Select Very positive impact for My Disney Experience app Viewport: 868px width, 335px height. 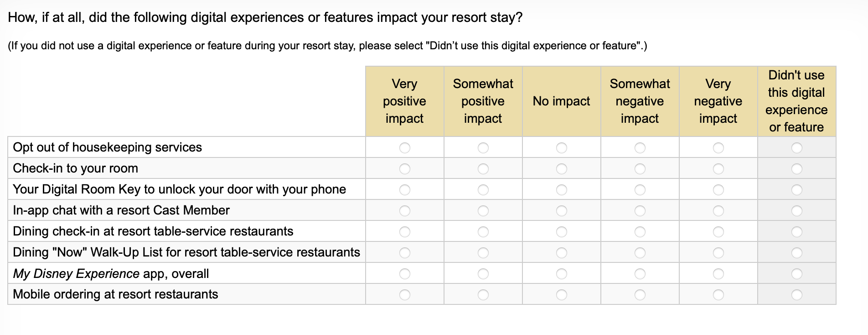tap(404, 274)
